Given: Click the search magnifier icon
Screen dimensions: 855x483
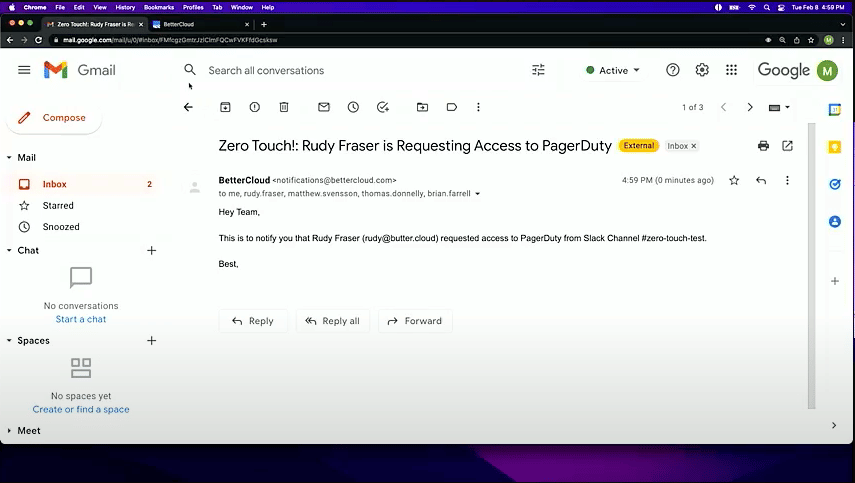Looking at the screenshot, I should click(189, 70).
